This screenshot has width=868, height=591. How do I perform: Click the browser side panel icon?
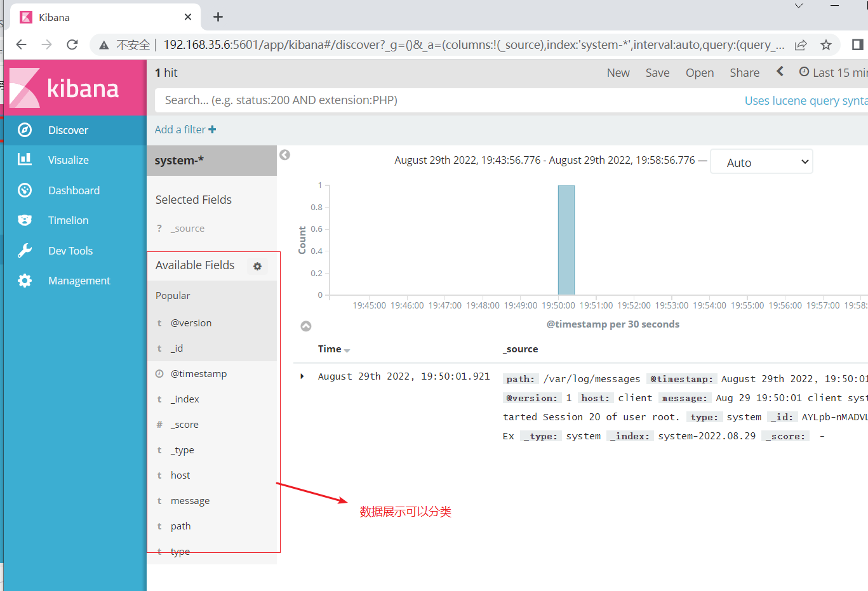point(857,44)
